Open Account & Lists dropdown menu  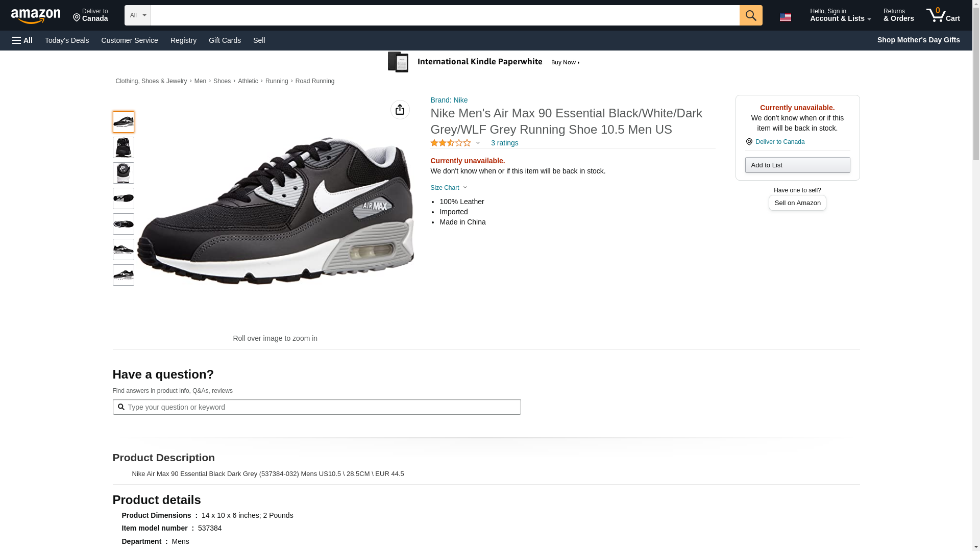tap(840, 15)
